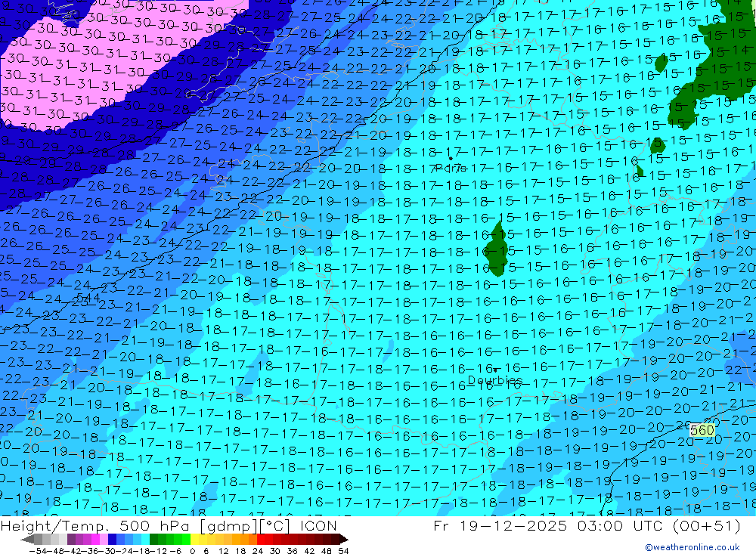
Task: Click the -54 label on the color scale
Action: (38, 551)
